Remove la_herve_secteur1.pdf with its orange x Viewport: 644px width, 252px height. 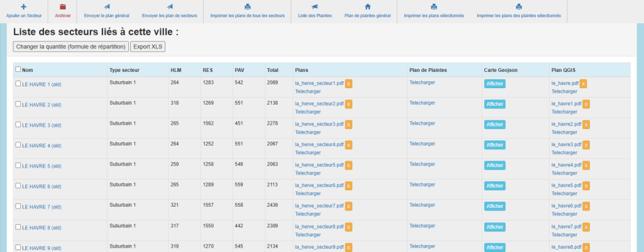[348, 84]
